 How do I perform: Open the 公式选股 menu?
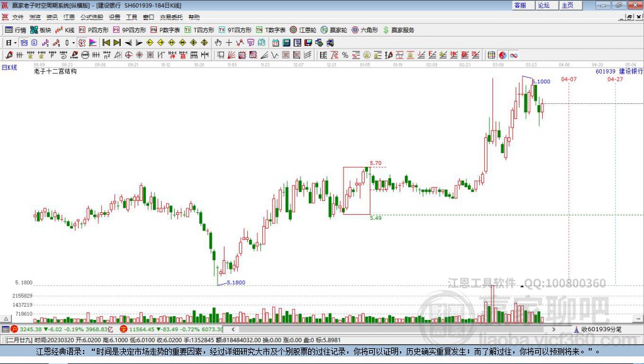click(x=92, y=17)
